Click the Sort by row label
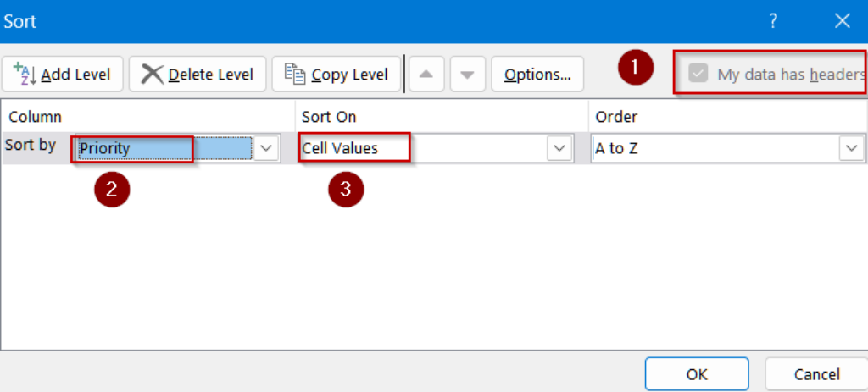The image size is (868, 392). click(31, 145)
